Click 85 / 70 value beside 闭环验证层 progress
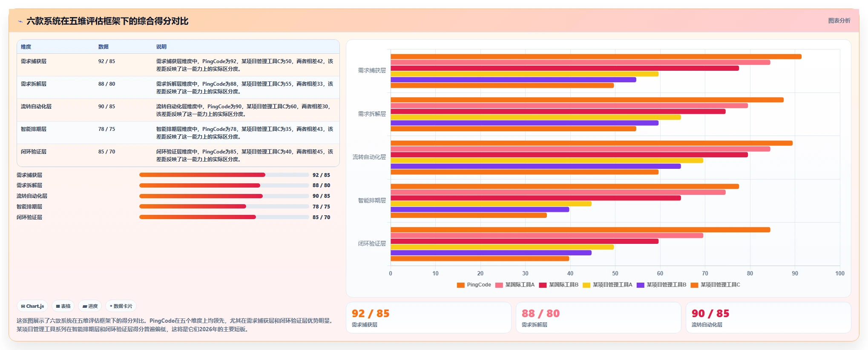 tap(321, 217)
